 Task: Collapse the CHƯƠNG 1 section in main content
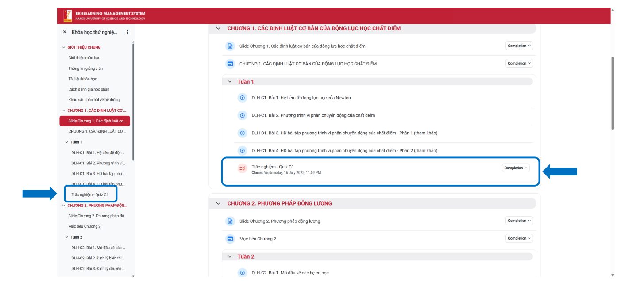coord(218,28)
